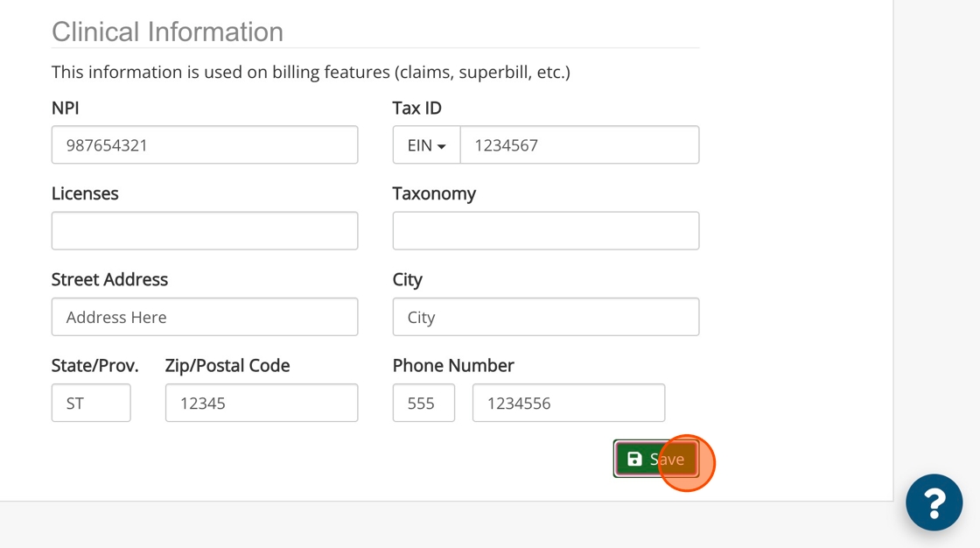Click the Taxonomy field label
Image resolution: width=980 pixels, height=548 pixels.
(x=434, y=193)
